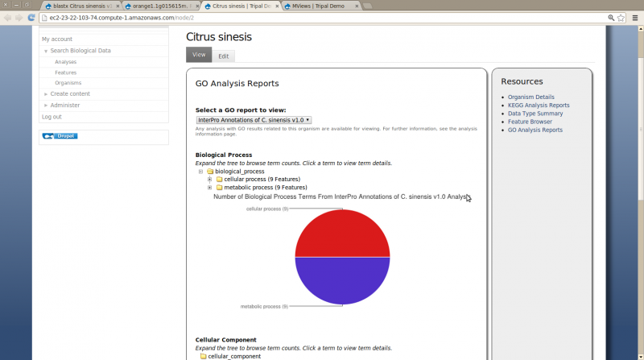The width and height of the screenshot is (644, 360).
Task: Open Administer link
Action: [65, 106]
